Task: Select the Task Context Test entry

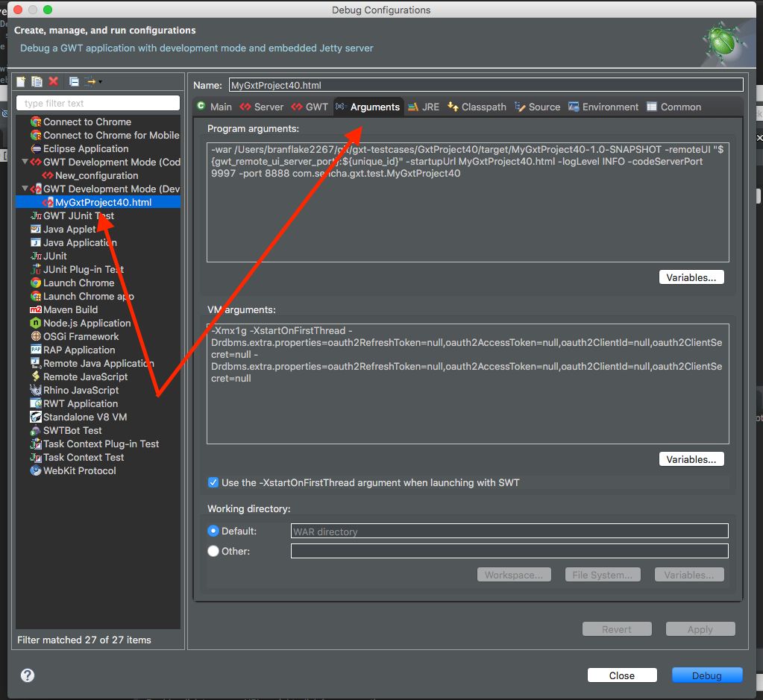Action: pyautogui.click(x=84, y=457)
